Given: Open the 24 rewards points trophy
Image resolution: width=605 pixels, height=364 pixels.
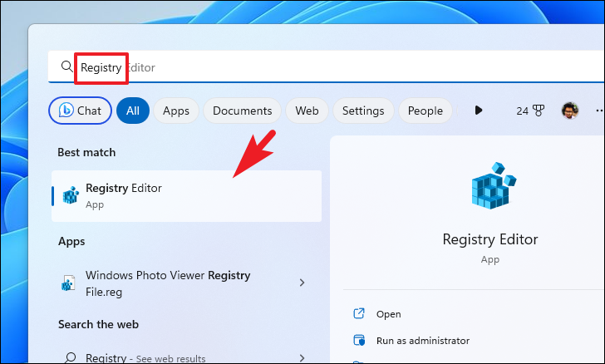Looking at the screenshot, I should [530, 111].
